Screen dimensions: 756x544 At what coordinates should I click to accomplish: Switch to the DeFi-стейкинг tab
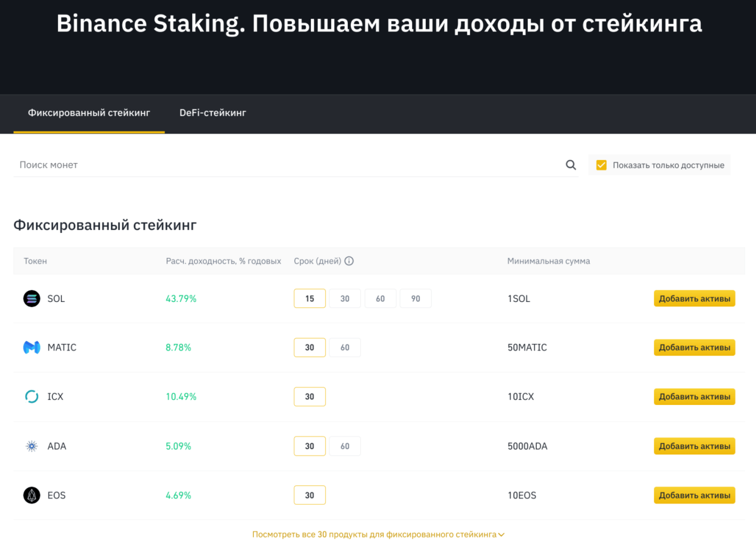(212, 113)
